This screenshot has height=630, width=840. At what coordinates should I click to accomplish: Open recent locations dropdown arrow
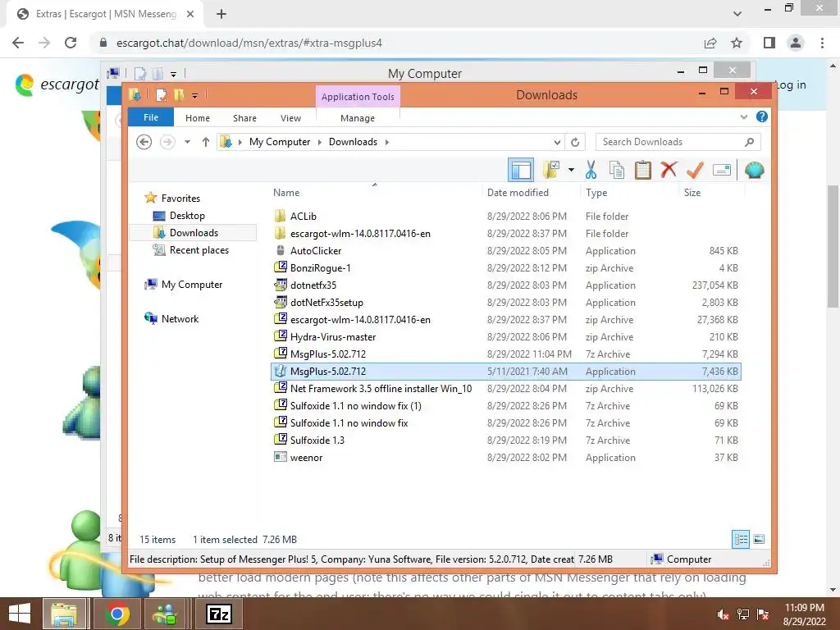click(x=187, y=142)
